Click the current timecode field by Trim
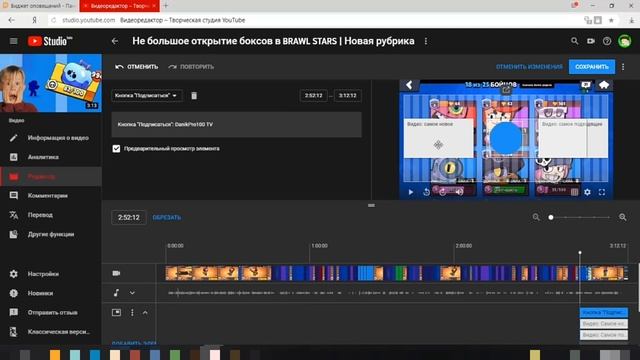The height and width of the screenshot is (360, 640). tap(129, 218)
